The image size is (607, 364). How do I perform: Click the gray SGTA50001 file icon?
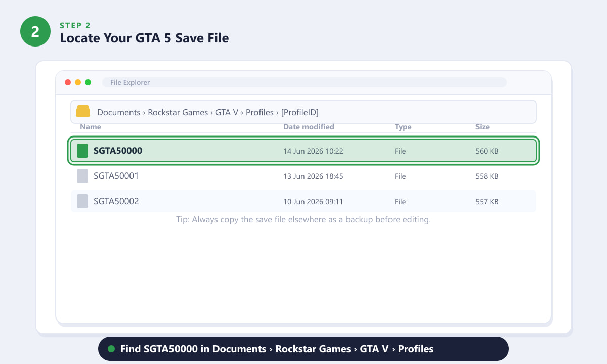click(x=82, y=176)
